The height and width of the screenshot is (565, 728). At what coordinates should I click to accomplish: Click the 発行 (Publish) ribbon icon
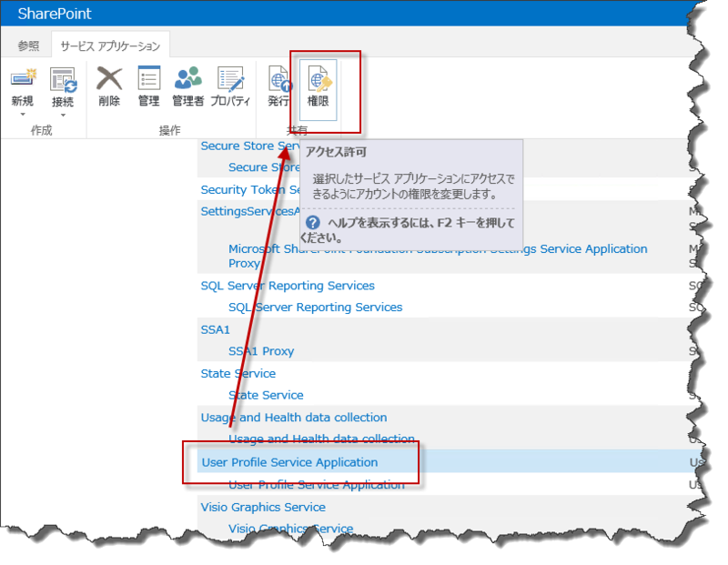[x=280, y=79]
